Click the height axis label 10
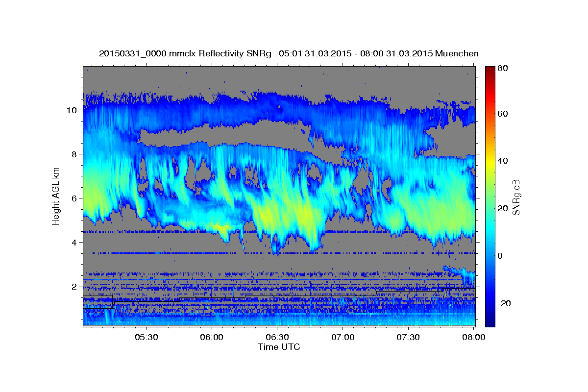Image resolution: width=588 pixels, height=392 pixels. [x=72, y=110]
